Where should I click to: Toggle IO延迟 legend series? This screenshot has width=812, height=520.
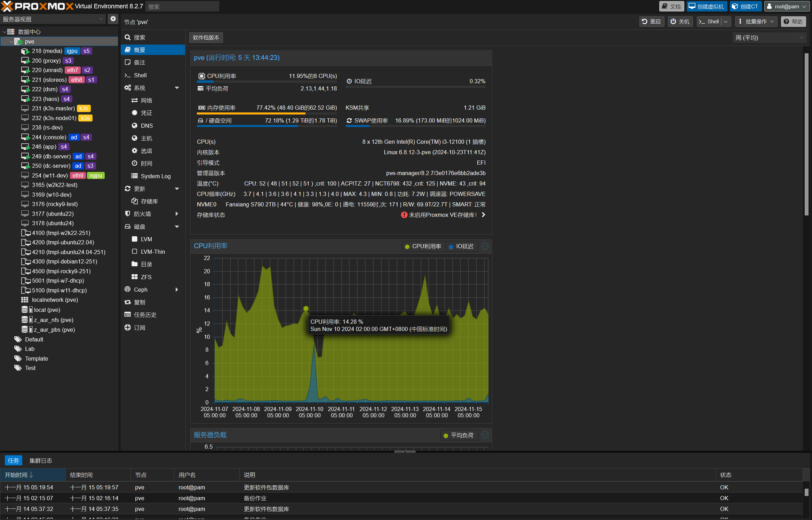point(461,246)
